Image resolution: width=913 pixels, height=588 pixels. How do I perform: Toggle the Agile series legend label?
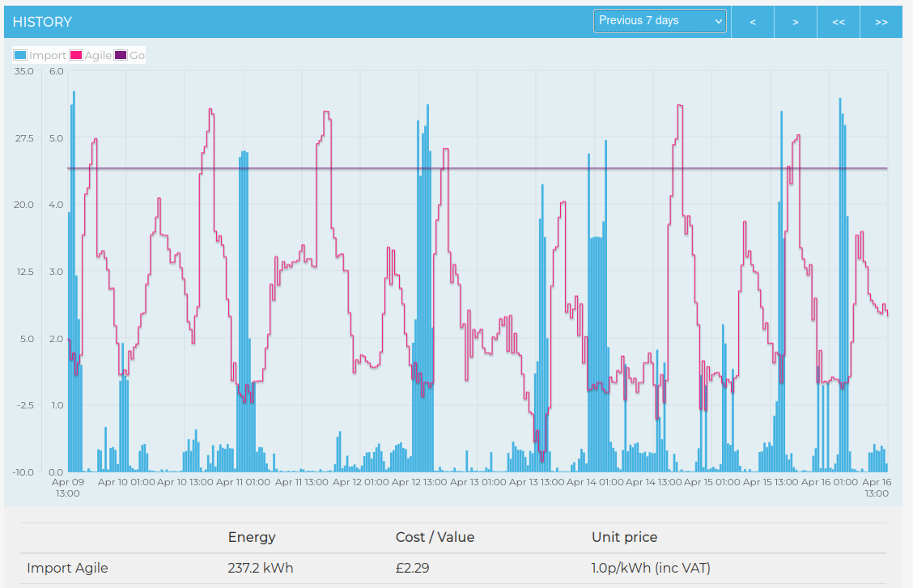click(98, 56)
